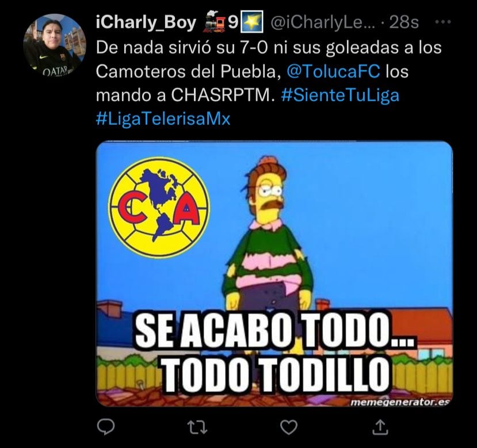
Task: Like the tweet with the heart icon
Action: [289, 427]
